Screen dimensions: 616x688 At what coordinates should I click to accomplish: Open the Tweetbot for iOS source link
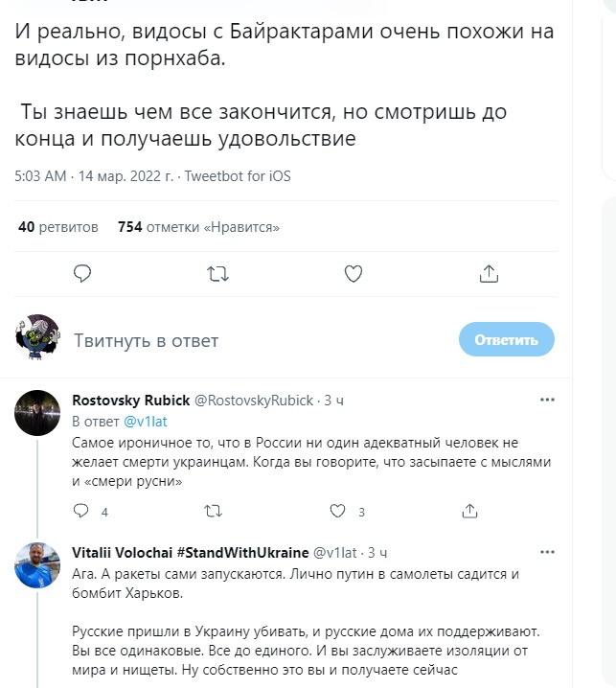coord(238,176)
